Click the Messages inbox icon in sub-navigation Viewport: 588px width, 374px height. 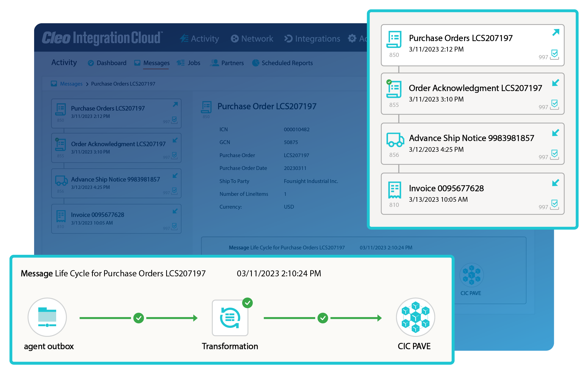(x=137, y=63)
